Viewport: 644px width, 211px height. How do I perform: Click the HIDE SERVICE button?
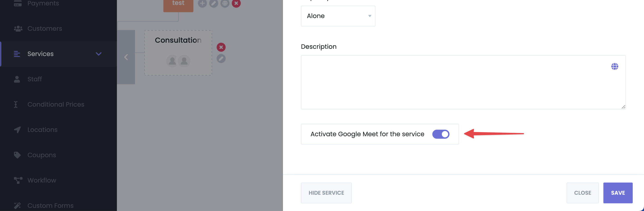(326, 193)
